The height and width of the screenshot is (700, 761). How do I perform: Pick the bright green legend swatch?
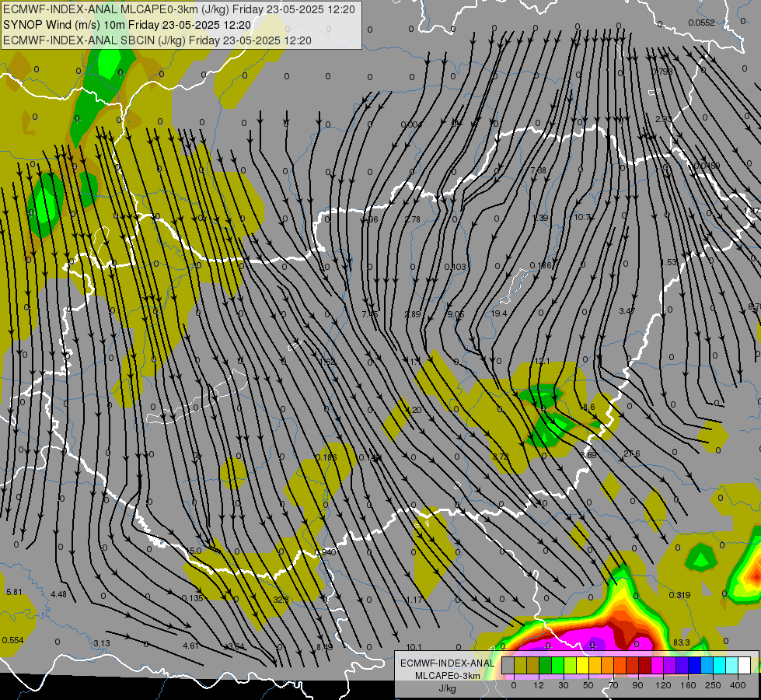[x=557, y=666]
